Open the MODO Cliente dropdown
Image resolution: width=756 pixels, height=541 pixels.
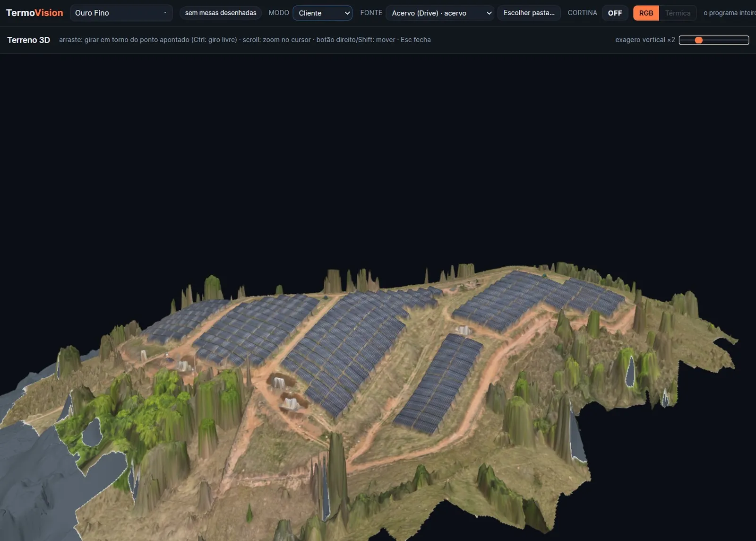coord(322,13)
